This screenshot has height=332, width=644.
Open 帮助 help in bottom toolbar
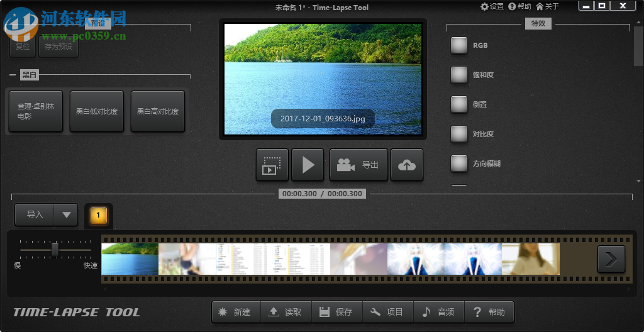[x=489, y=313]
